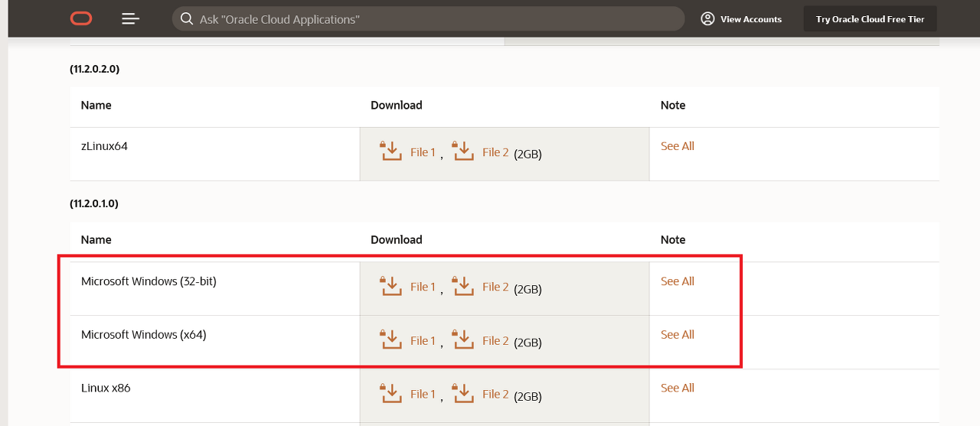Click Download column header in 11.2.0.1.0 table

(x=397, y=239)
